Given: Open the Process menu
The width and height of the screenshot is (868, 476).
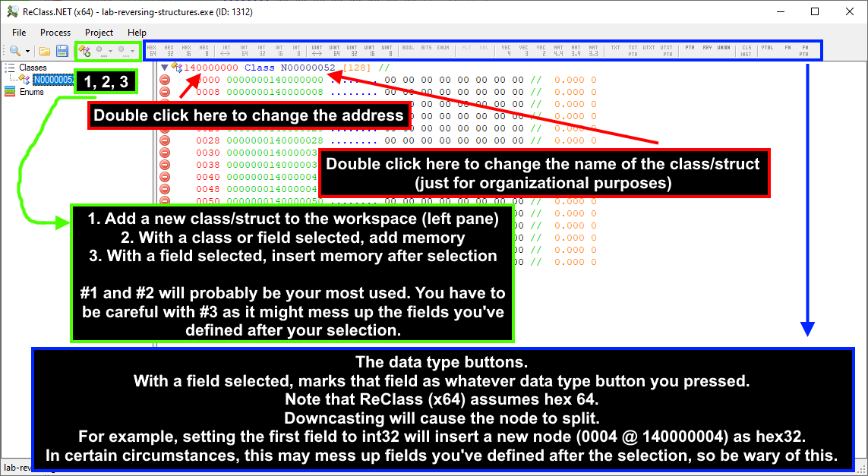Looking at the screenshot, I should coord(55,32).
